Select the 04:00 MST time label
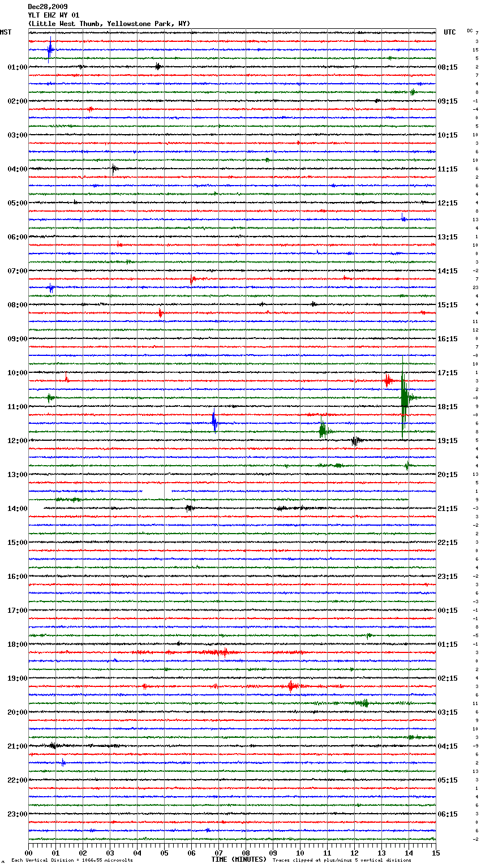Screen dimensions: 481x868 pos(18,169)
